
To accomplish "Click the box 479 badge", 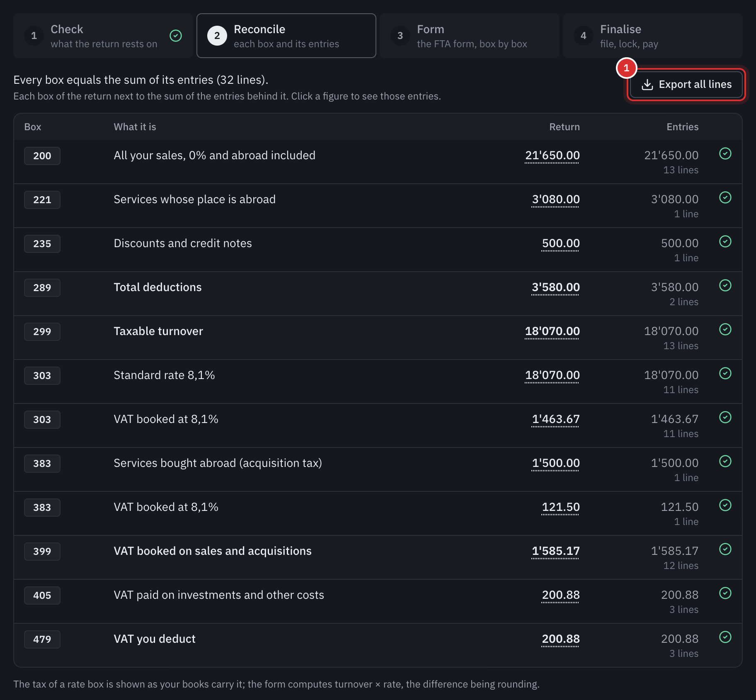I will [42, 639].
